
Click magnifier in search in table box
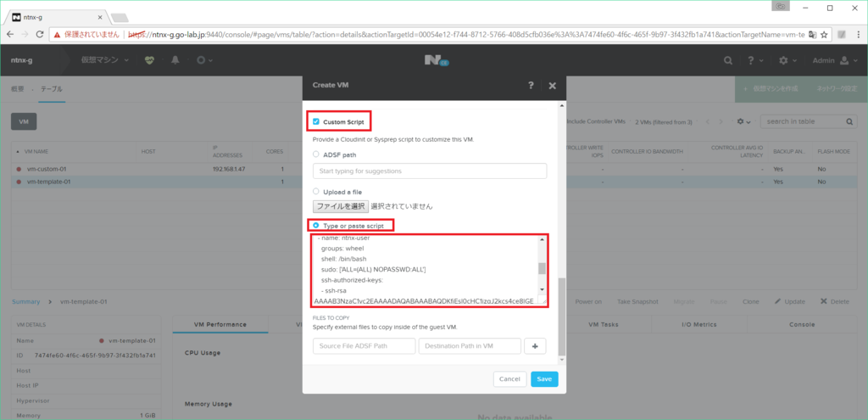tap(849, 121)
